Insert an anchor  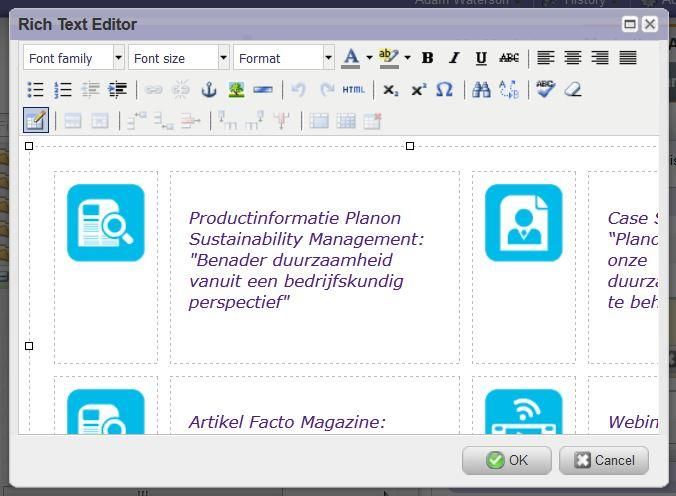coord(209,90)
